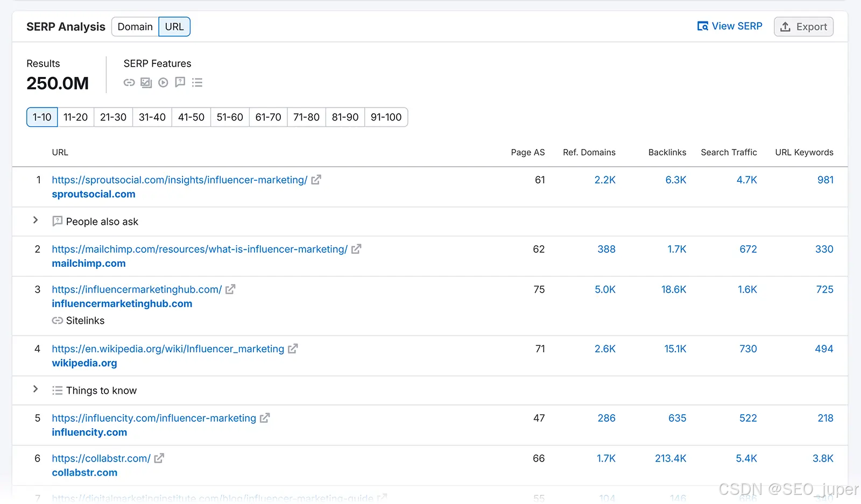Open external link icon for influencermarketinghub URL
The height and width of the screenshot is (504, 861).
[230, 289]
